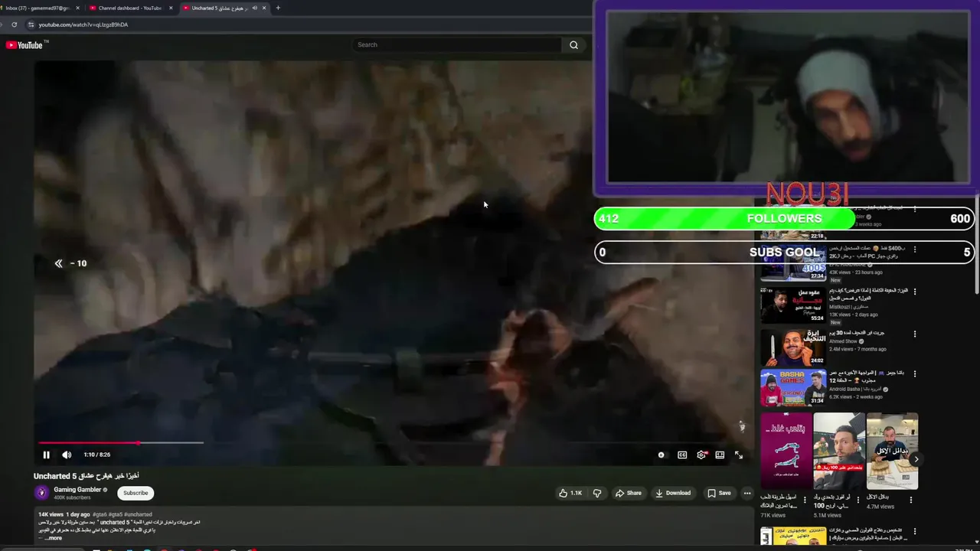
Task: Open the Ahmed Show 24:02 video thumbnail
Action: pos(793,347)
